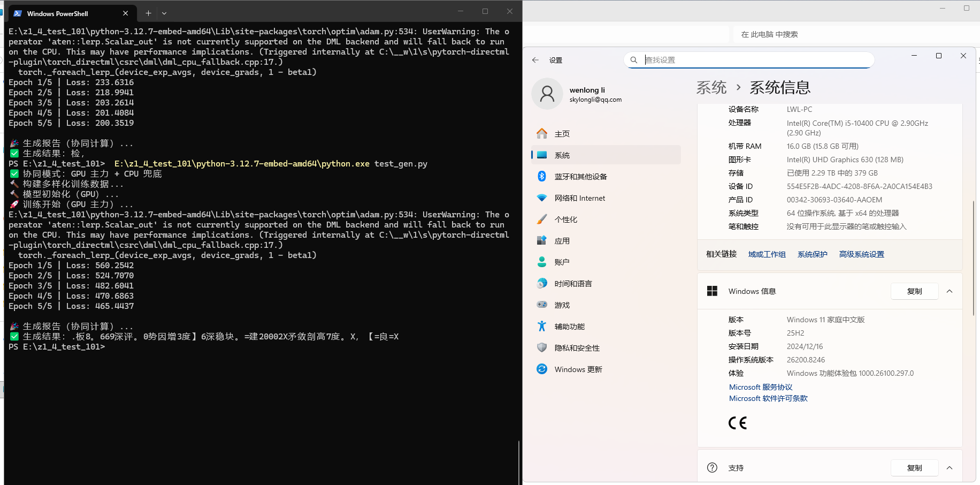The height and width of the screenshot is (485, 980).
Task: Maximize the Settings window
Action: click(x=938, y=56)
